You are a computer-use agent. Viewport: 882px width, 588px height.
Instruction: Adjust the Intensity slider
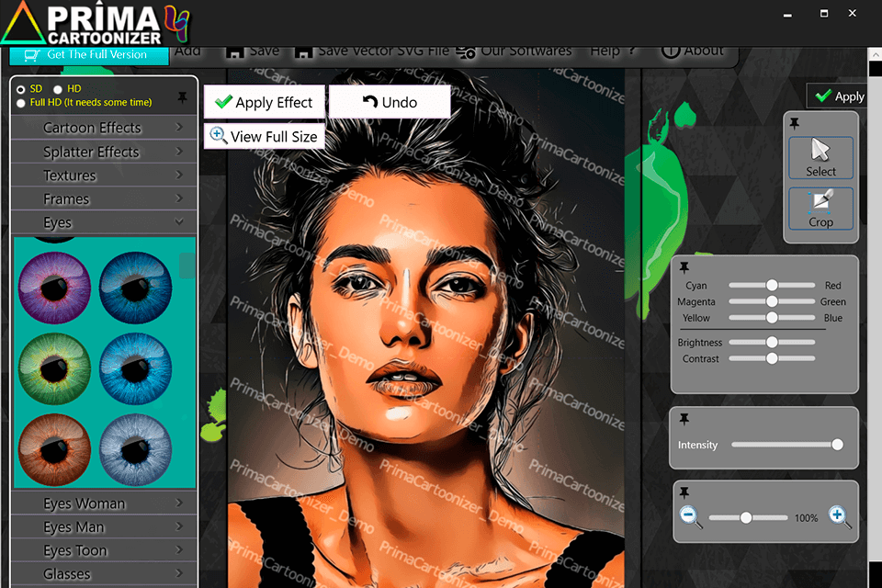click(x=836, y=445)
